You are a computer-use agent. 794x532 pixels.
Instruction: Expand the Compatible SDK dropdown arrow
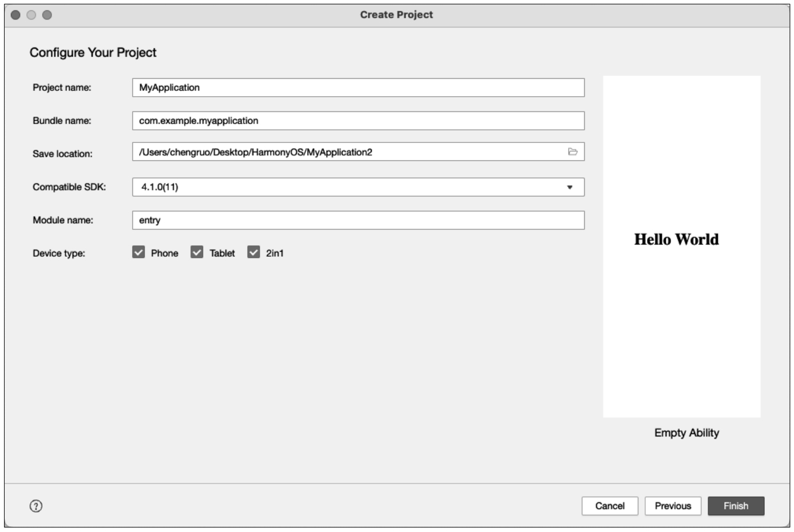(x=569, y=187)
